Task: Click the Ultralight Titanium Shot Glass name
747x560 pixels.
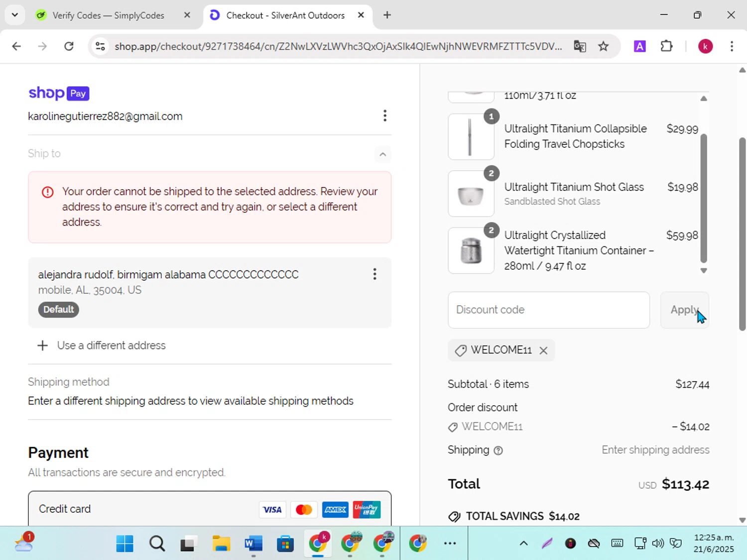Action: tap(574, 187)
